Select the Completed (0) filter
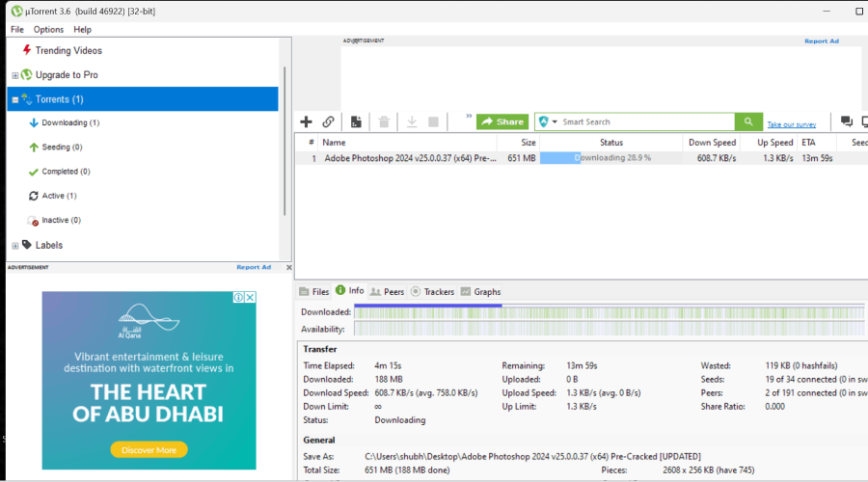868x482 pixels. [x=66, y=172]
